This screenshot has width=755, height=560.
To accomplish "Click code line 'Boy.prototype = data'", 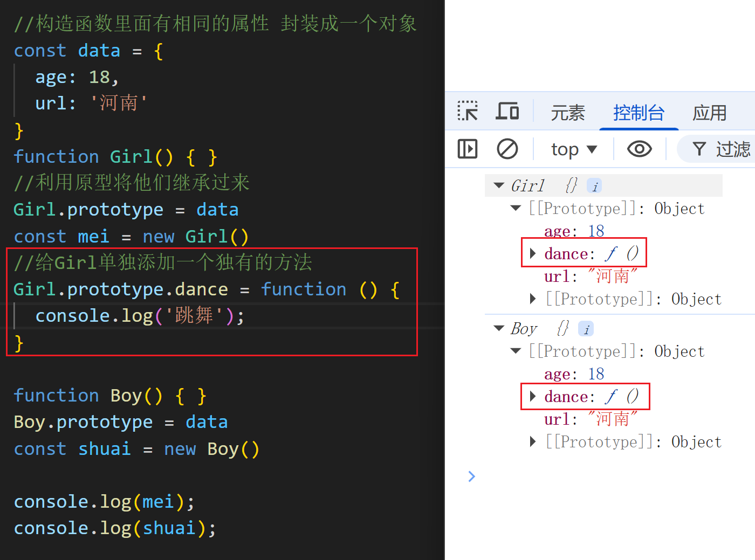I will click(120, 422).
